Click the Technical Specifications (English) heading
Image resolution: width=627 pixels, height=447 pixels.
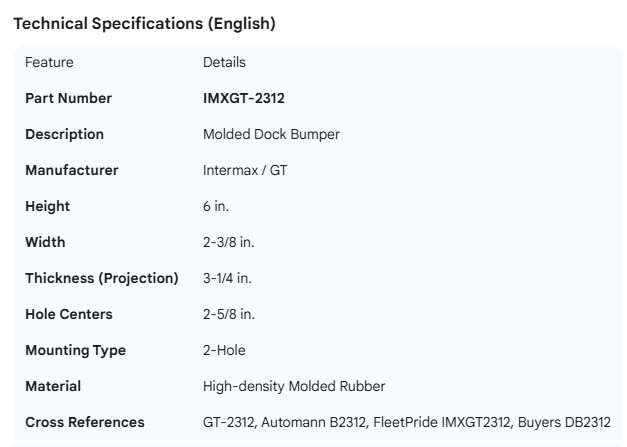tap(144, 24)
